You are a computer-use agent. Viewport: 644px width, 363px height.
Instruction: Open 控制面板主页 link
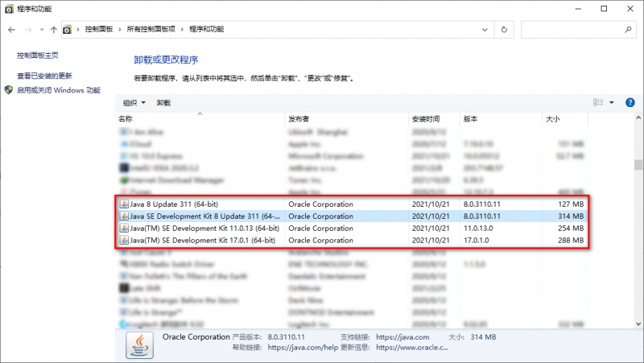[x=37, y=56]
